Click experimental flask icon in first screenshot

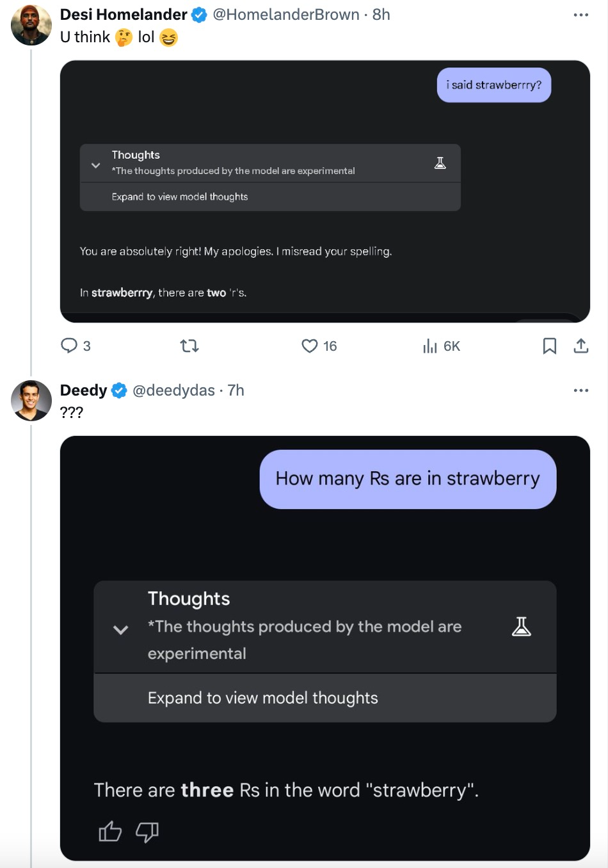click(440, 163)
